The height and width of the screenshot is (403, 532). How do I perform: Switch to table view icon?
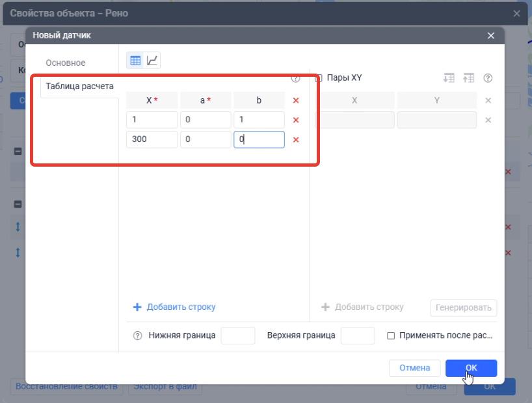pyautogui.click(x=135, y=61)
